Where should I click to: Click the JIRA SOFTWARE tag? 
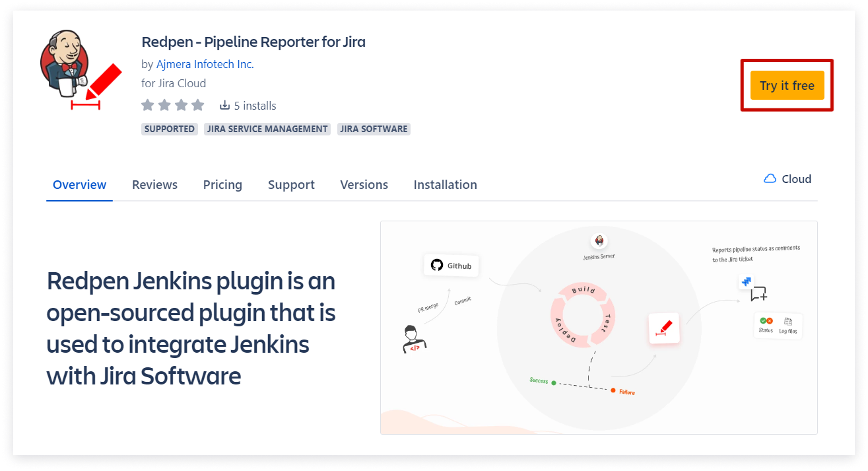374,129
